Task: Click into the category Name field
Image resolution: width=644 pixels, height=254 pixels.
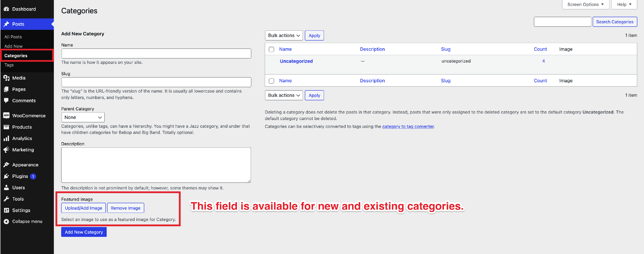Action: [156, 53]
